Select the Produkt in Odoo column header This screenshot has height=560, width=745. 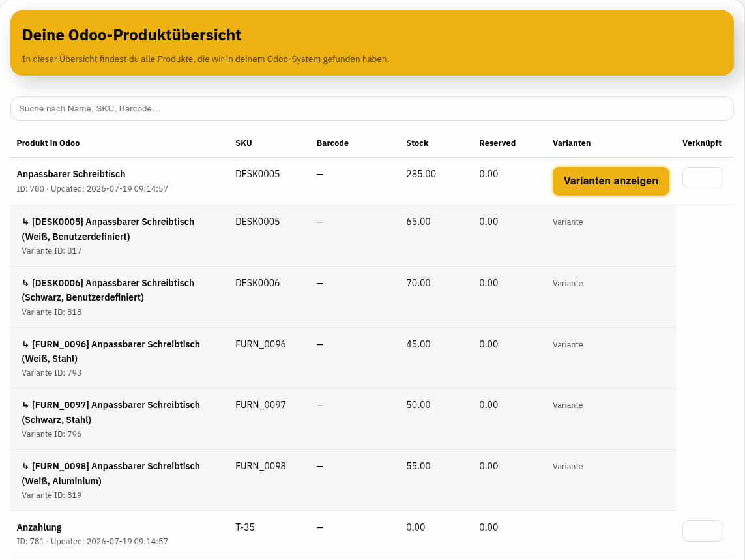(48, 143)
